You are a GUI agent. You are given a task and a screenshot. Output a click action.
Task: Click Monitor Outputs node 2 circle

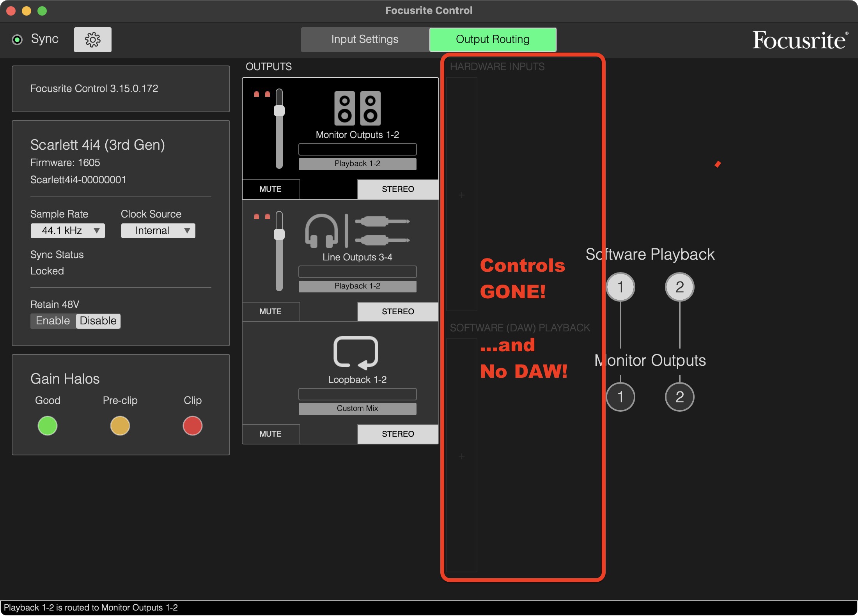(x=679, y=397)
